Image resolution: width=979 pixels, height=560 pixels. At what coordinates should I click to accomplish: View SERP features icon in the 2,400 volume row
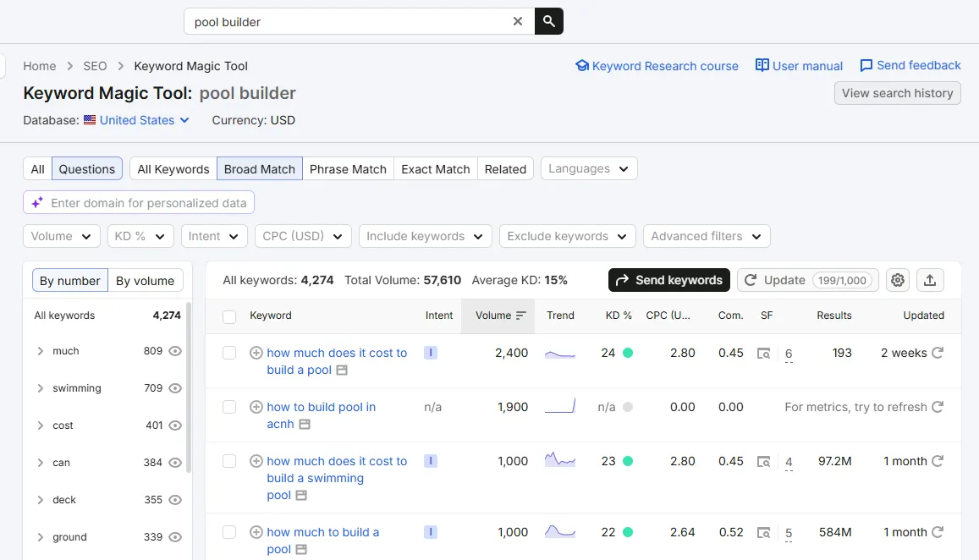point(763,354)
